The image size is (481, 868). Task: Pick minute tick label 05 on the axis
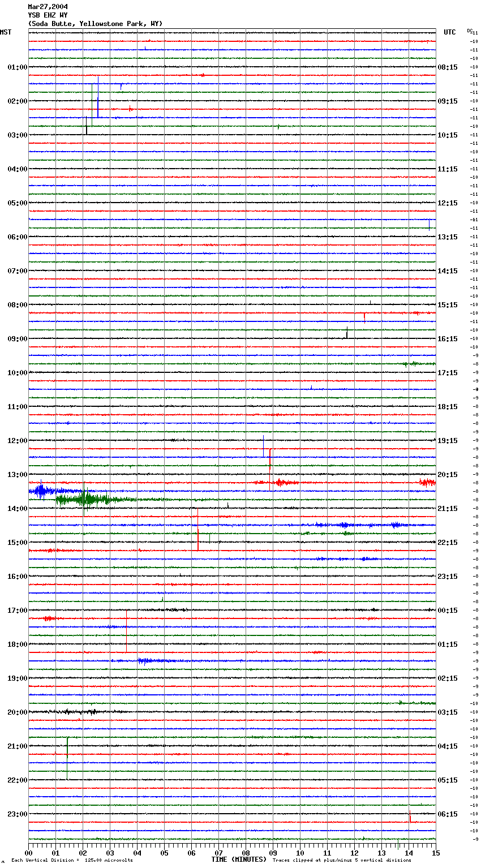click(x=164, y=853)
